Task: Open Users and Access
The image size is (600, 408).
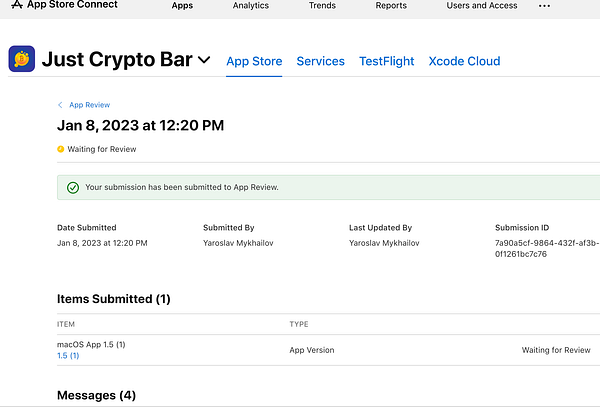Action: point(482,5)
